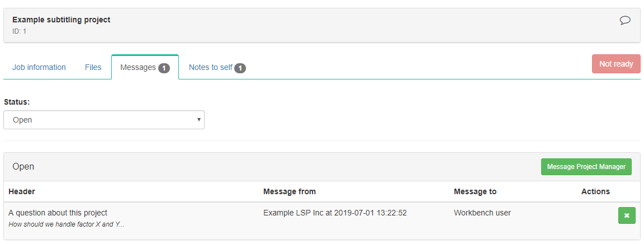Open the message 'A question about this project'
Screen dimensions: 644x244
coord(58,213)
